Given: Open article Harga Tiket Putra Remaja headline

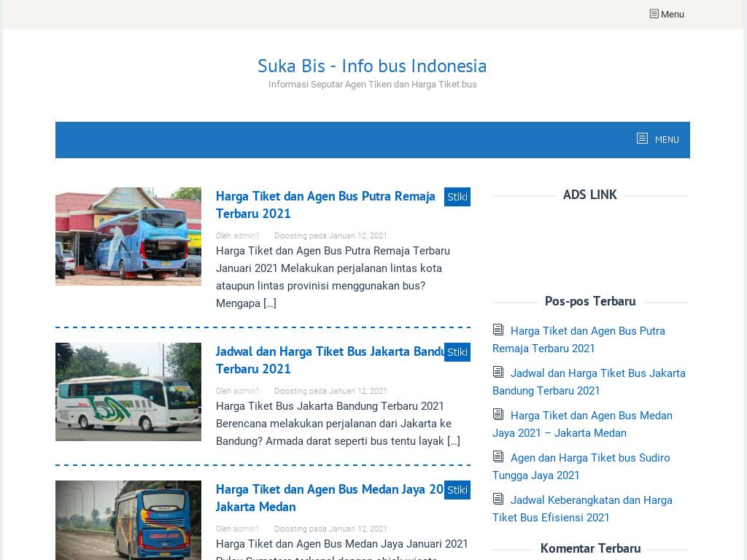Looking at the screenshot, I should [x=325, y=205].
